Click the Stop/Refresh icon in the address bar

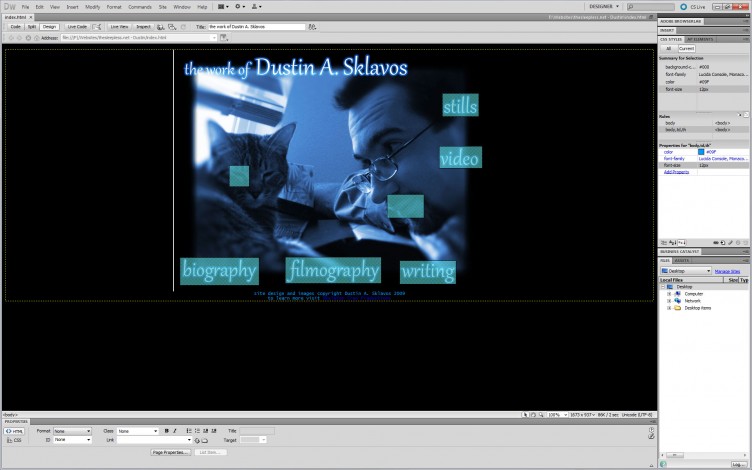28,37
